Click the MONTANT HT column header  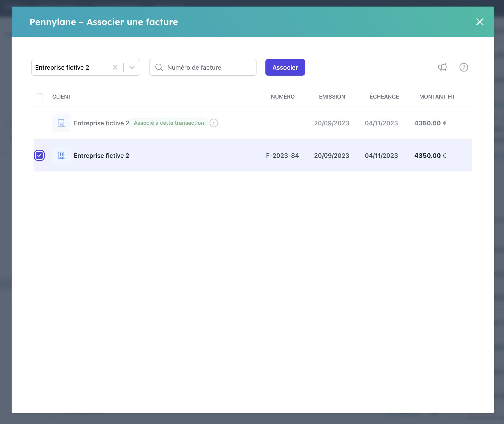point(437,97)
